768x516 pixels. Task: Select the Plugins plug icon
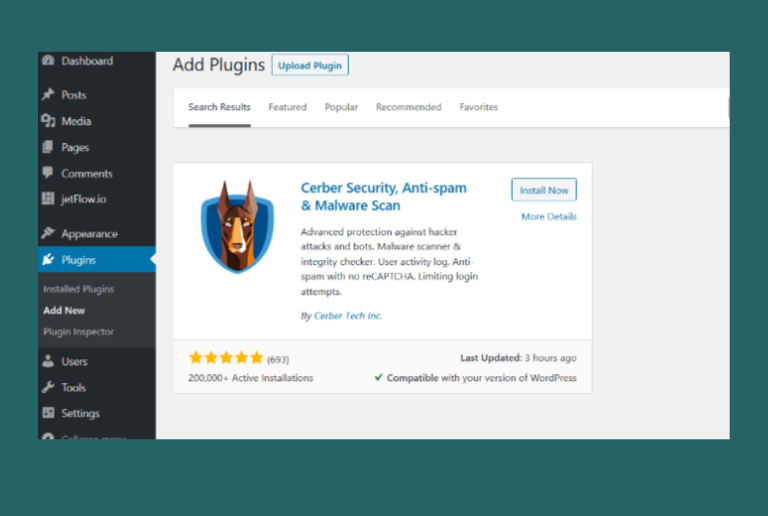[48, 259]
